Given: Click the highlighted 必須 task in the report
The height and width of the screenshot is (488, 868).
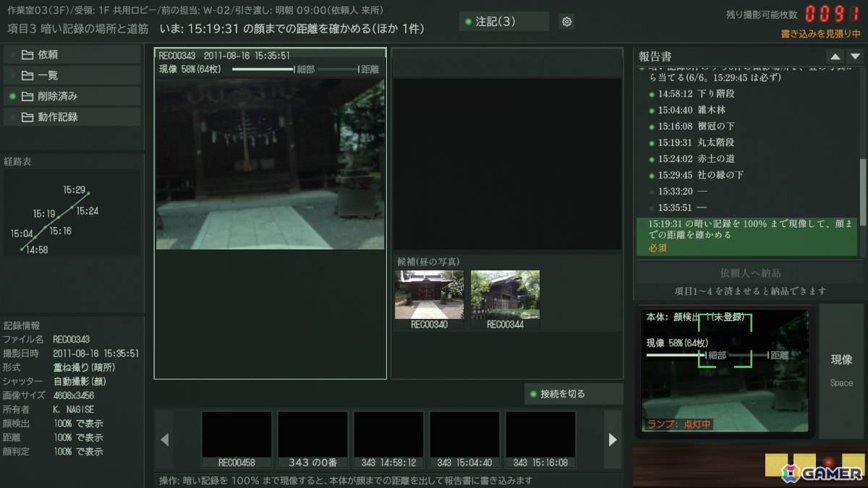Looking at the screenshot, I should coord(746,236).
